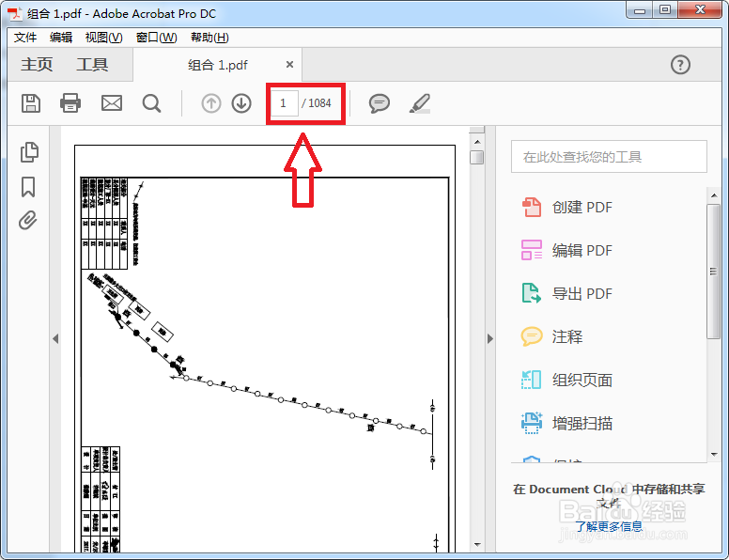Open the search magnifier tool

pyautogui.click(x=151, y=103)
